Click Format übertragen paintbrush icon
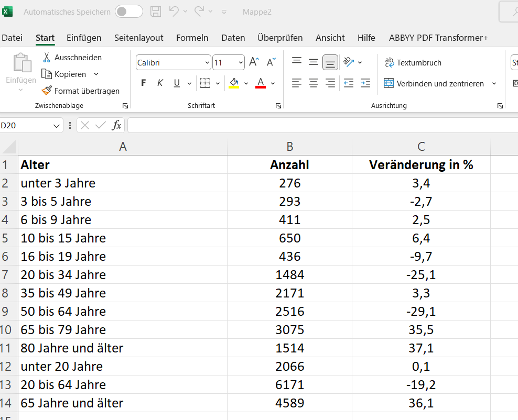This screenshot has width=518, height=420. (x=47, y=91)
